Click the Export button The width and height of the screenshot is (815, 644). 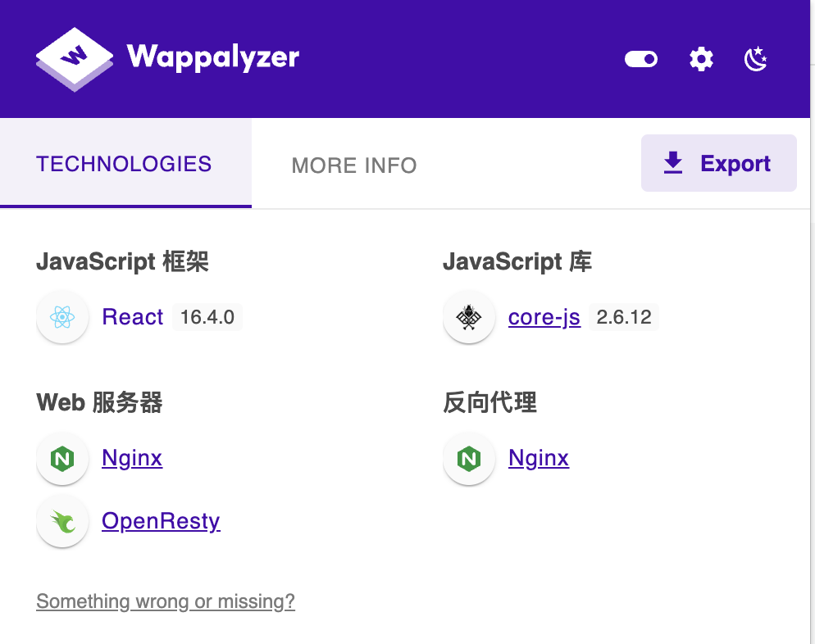[x=718, y=163]
